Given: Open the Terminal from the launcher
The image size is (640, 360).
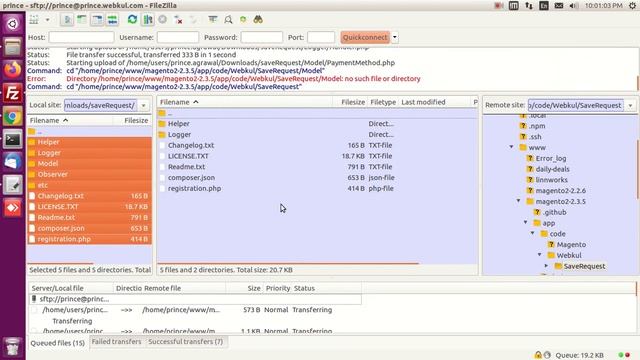Looking at the screenshot, I should tap(13, 140).
